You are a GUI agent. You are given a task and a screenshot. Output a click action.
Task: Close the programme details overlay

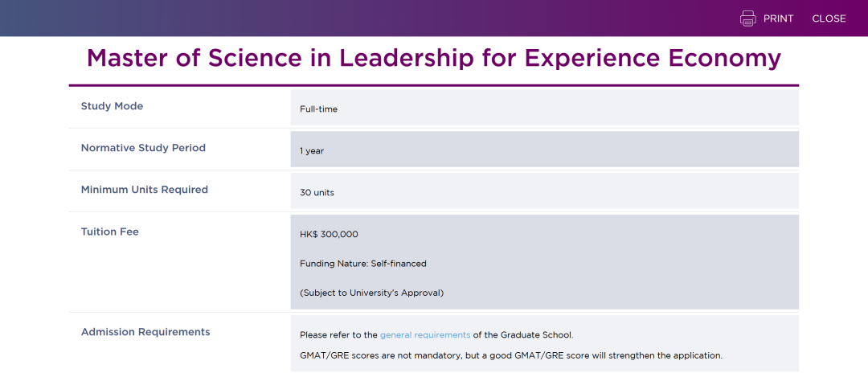[x=829, y=18]
